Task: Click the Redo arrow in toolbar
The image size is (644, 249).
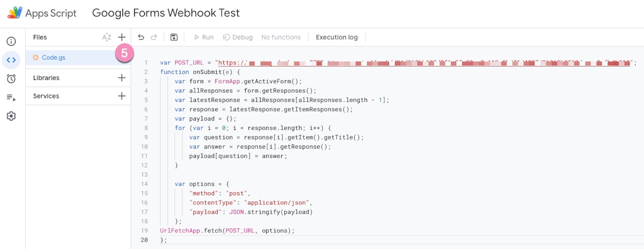Action: (154, 37)
